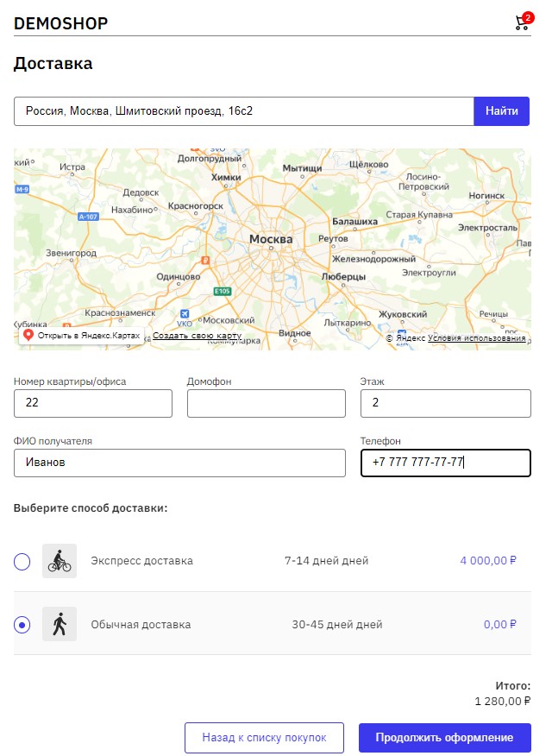
Task: Click Истра label on the map
Action: pos(72,167)
